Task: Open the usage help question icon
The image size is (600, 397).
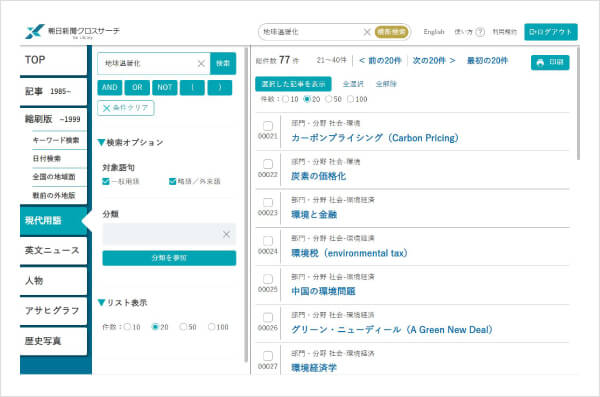Action: 480,32
